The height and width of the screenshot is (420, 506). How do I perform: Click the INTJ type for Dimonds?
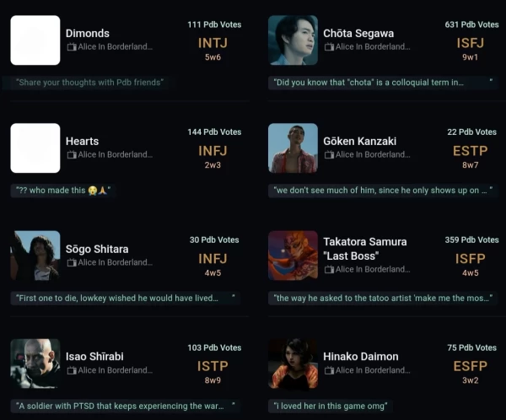click(213, 42)
